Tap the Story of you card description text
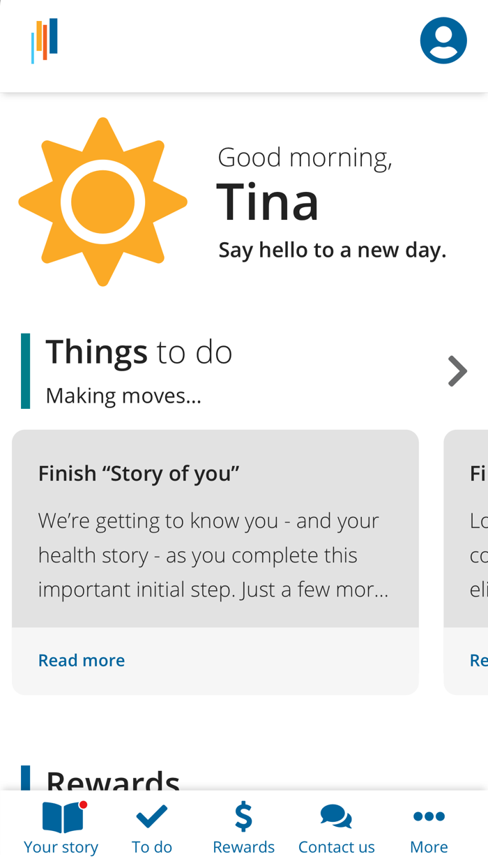Viewport: 488px width, 868px height. [213, 555]
